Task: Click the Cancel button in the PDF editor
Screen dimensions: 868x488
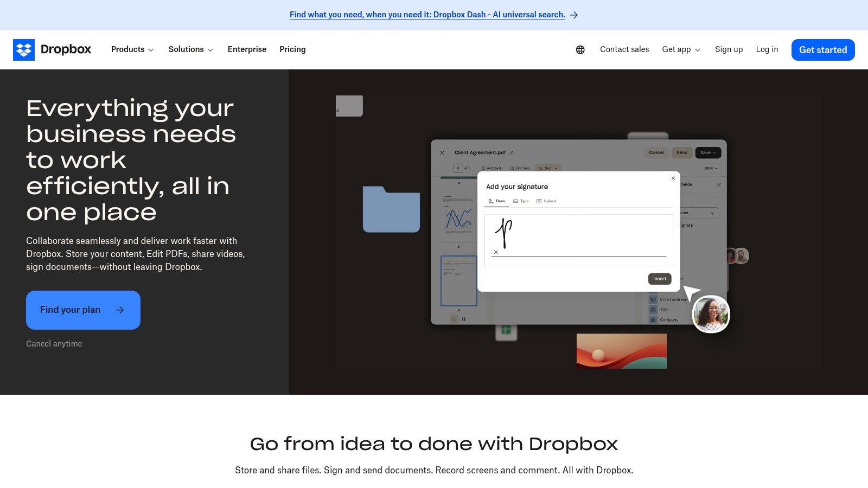Action: click(656, 153)
